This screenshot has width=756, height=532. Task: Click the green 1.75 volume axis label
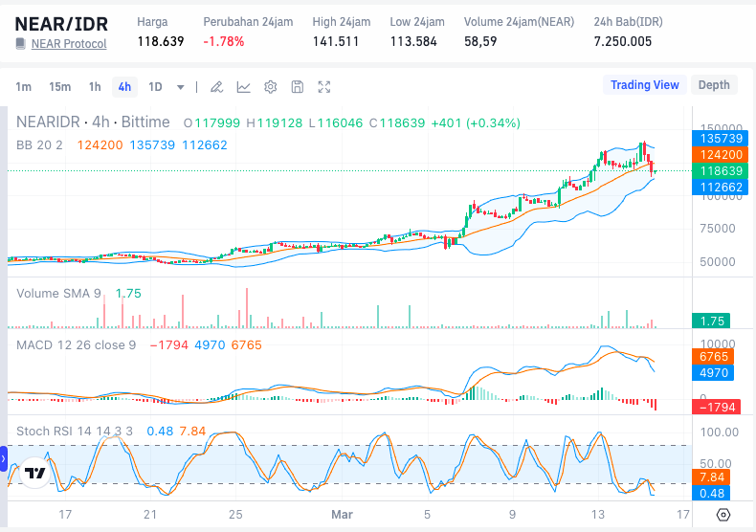click(712, 321)
